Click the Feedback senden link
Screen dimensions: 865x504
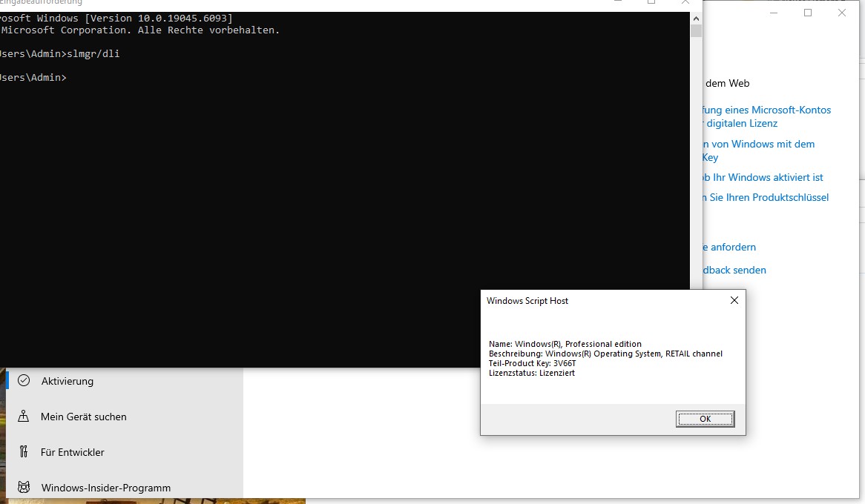pyautogui.click(x=734, y=271)
